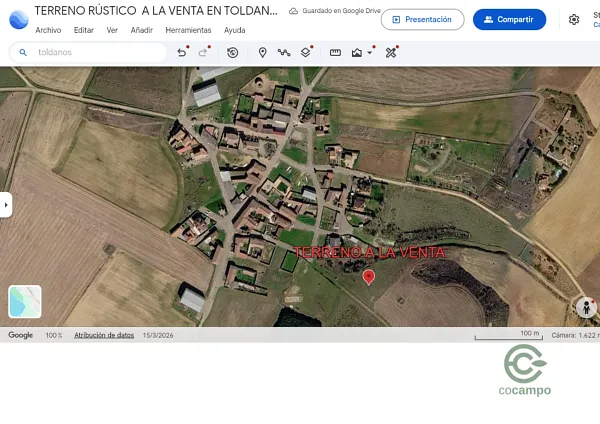Open the Ayuda menu
Screen dimensions: 600x424
click(235, 30)
